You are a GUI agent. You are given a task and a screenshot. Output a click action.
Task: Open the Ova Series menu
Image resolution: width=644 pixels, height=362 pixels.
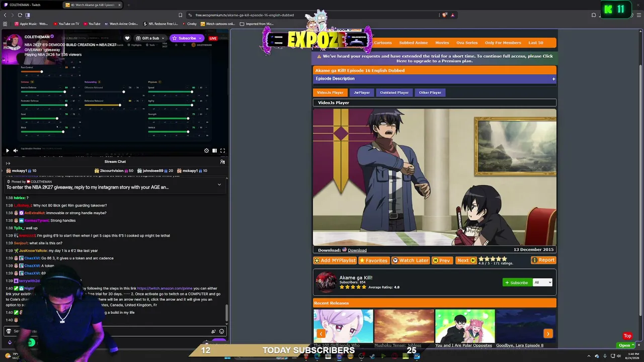[x=467, y=43]
